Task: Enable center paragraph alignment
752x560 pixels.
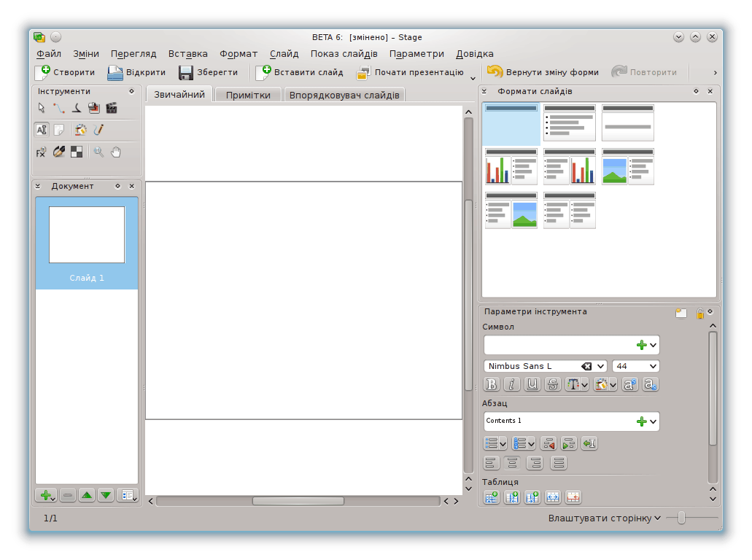Action: point(513,462)
